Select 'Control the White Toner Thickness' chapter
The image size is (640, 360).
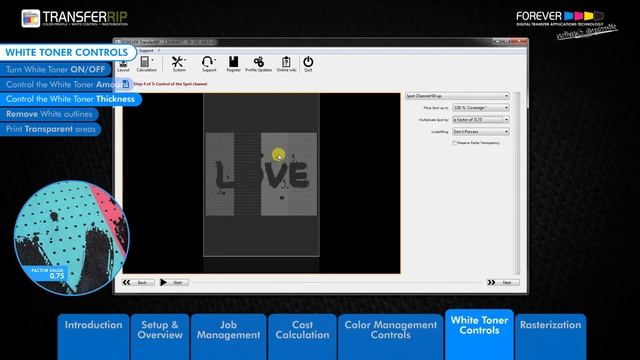tap(70, 99)
